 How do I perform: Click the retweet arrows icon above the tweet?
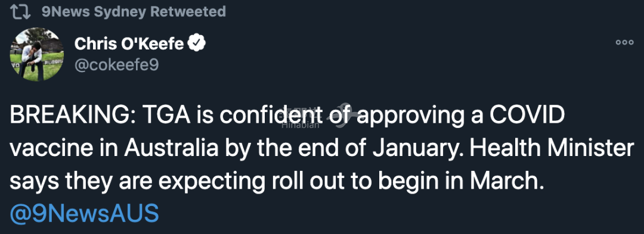[x=20, y=11]
